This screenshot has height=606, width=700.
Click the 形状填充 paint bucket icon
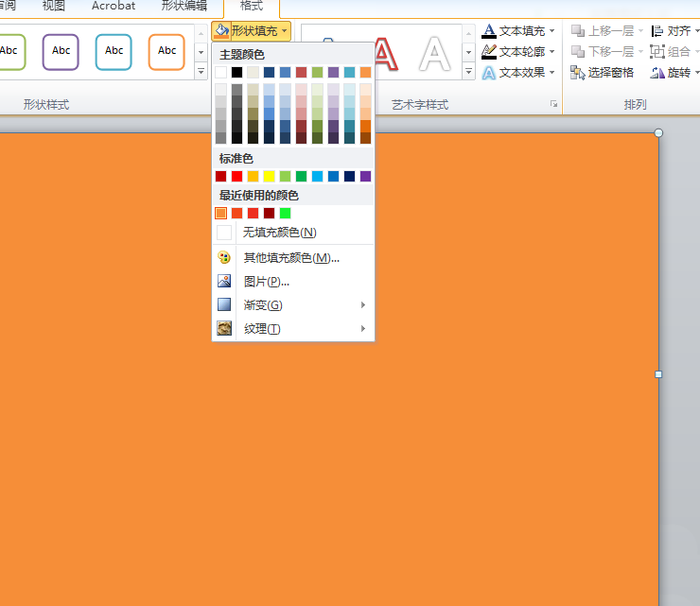(221, 31)
